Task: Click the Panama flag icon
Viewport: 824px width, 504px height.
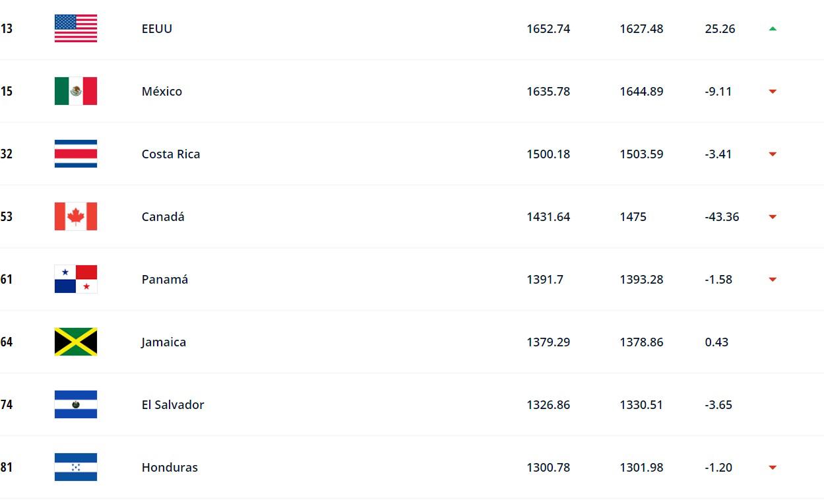Action: coord(76,279)
